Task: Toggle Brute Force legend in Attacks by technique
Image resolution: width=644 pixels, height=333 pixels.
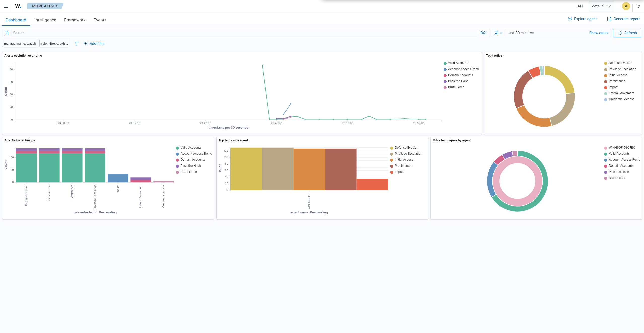Action: pos(188,172)
